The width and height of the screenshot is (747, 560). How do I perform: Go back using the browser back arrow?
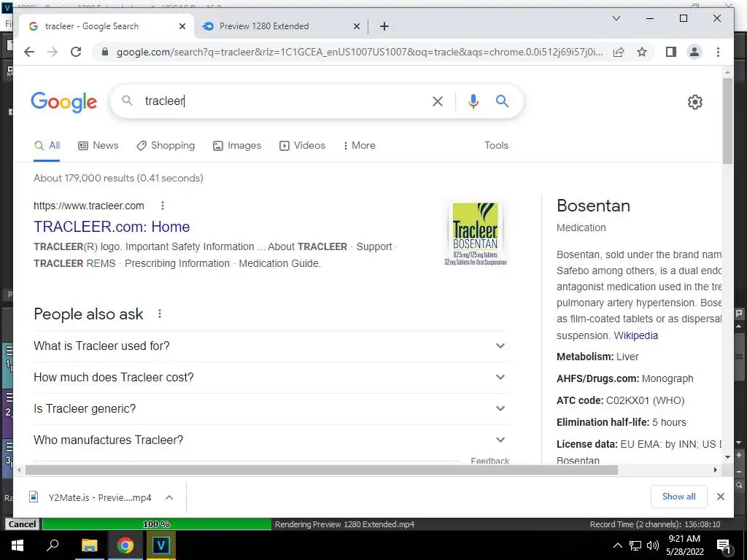(x=29, y=52)
